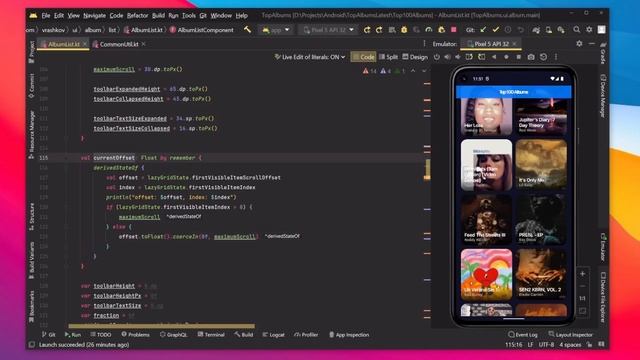640x360 pixels.
Task: Click the emulator home circle button
Action: (x=506, y=57)
